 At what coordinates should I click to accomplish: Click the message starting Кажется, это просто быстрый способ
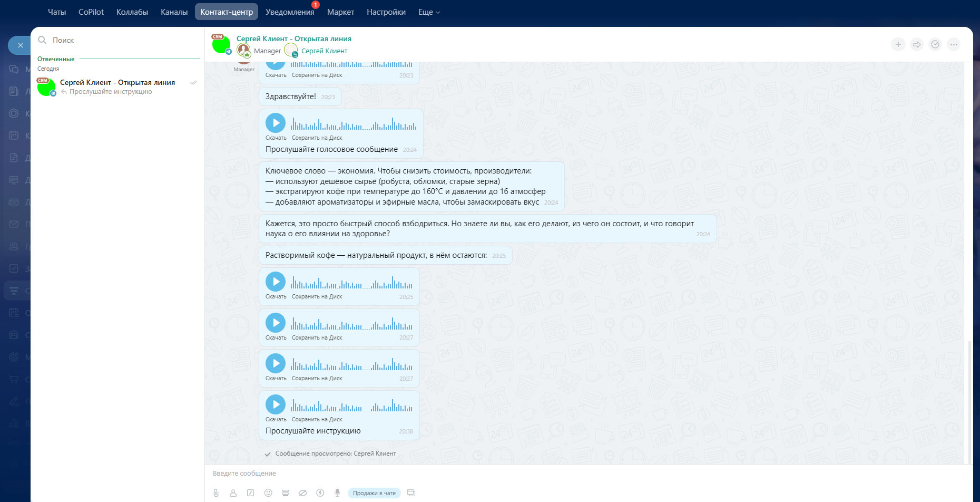point(487,228)
